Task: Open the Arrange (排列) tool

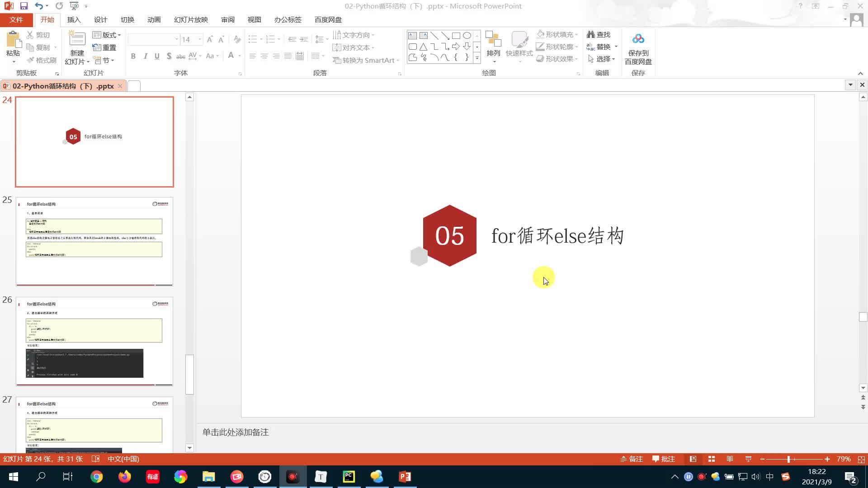Action: click(493, 47)
